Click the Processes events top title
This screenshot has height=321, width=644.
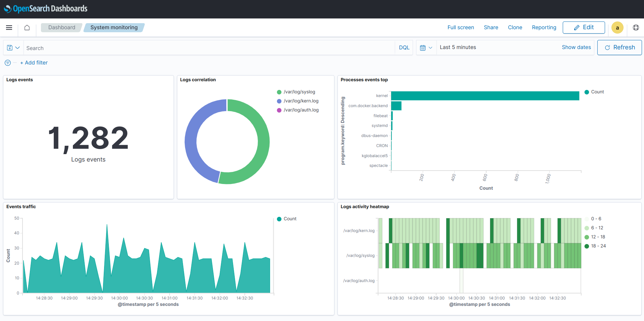(364, 80)
